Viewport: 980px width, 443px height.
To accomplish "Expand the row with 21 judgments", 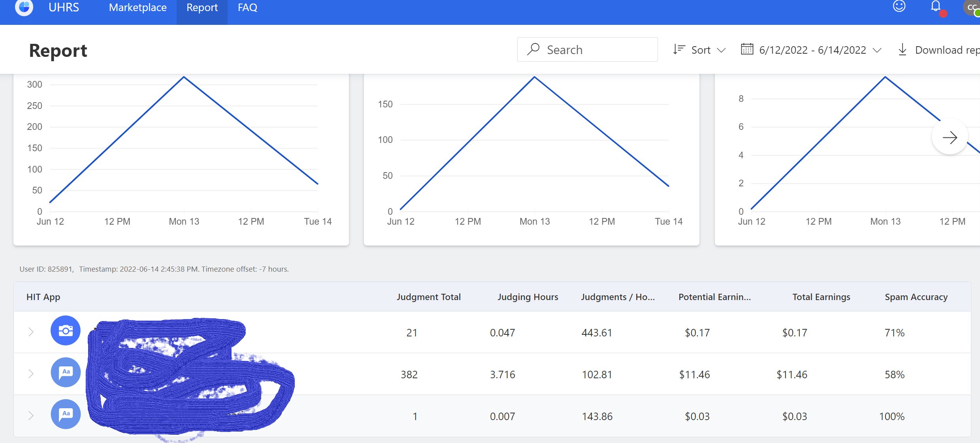I will pos(31,332).
